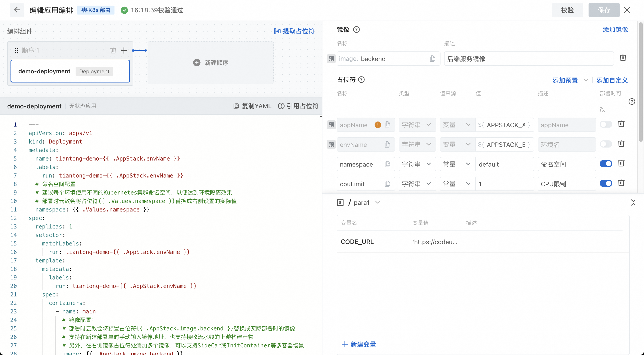Copy the namespace placeholder name
Image resolution: width=644 pixels, height=355 pixels.
point(387,164)
